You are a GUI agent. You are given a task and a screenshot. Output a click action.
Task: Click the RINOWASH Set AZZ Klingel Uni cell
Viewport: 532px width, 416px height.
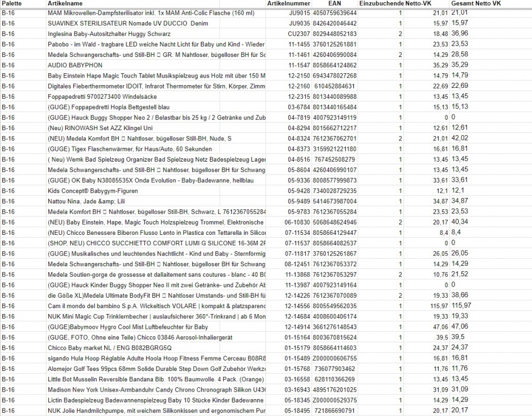100,128
